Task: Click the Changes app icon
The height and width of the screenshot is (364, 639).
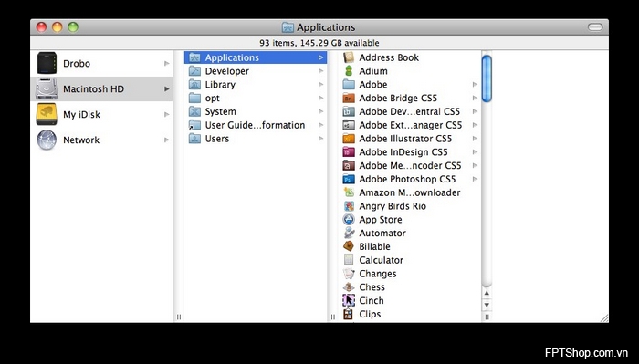Action: [x=349, y=274]
